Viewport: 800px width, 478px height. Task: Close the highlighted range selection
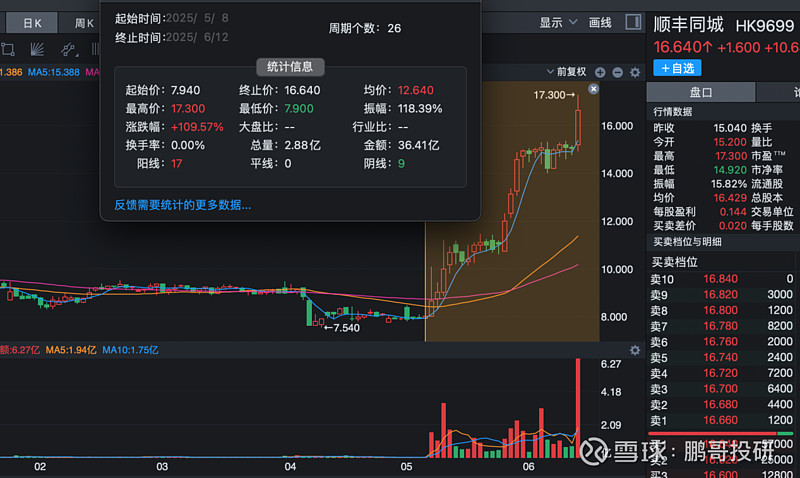pyautogui.click(x=593, y=89)
